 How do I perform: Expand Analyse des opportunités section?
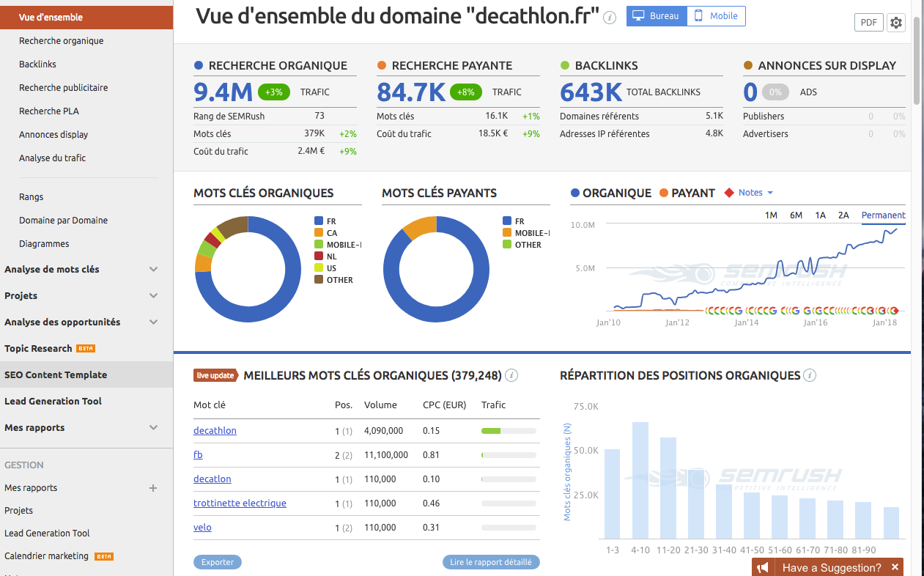153,322
